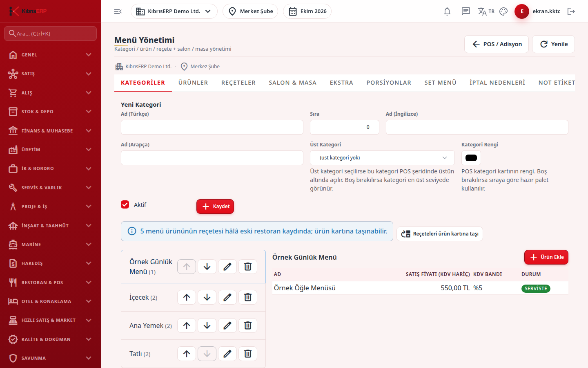588x368 pixels.
Task: Edit the Örnek Günlük Menü category
Action: point(227,267)
